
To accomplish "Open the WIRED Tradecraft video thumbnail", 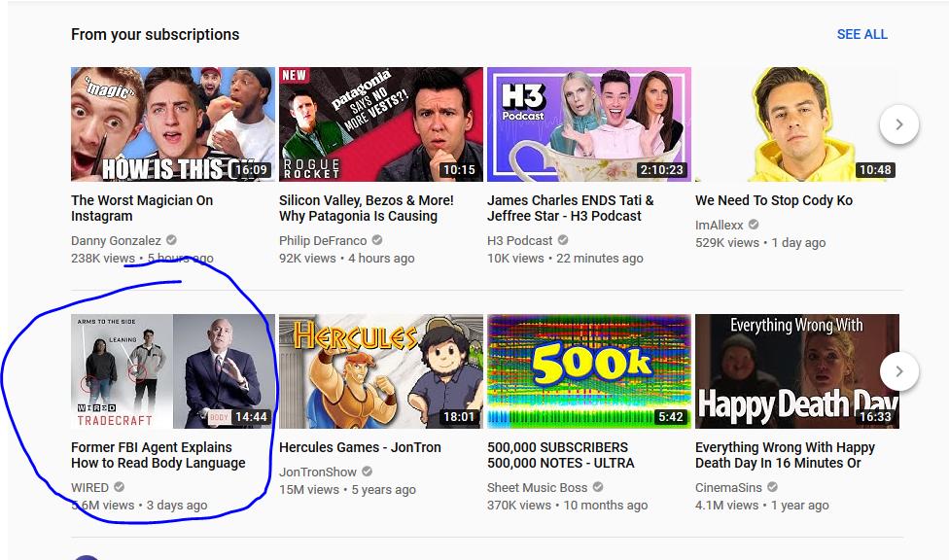I will (173, 371).
